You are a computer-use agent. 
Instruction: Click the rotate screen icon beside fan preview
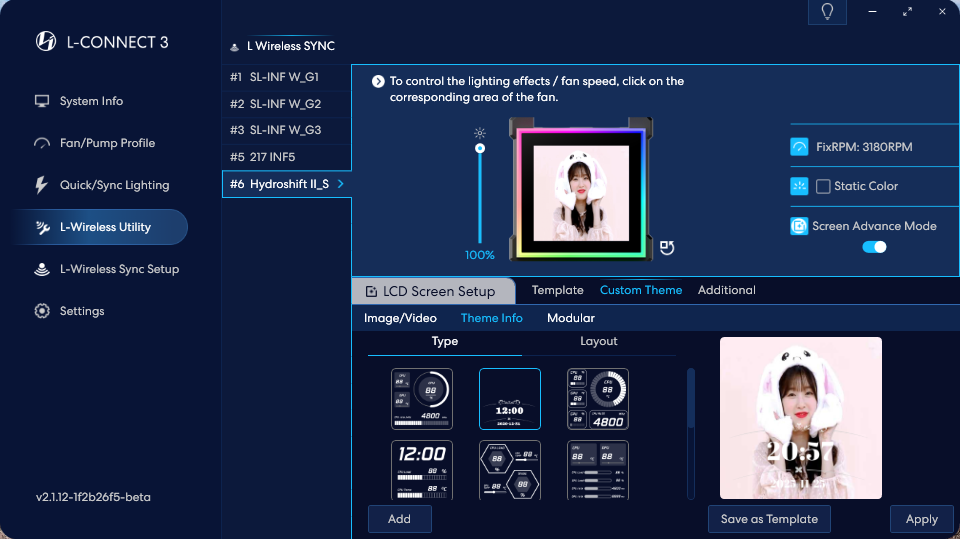pyautogui.click(x=667, y=247)
